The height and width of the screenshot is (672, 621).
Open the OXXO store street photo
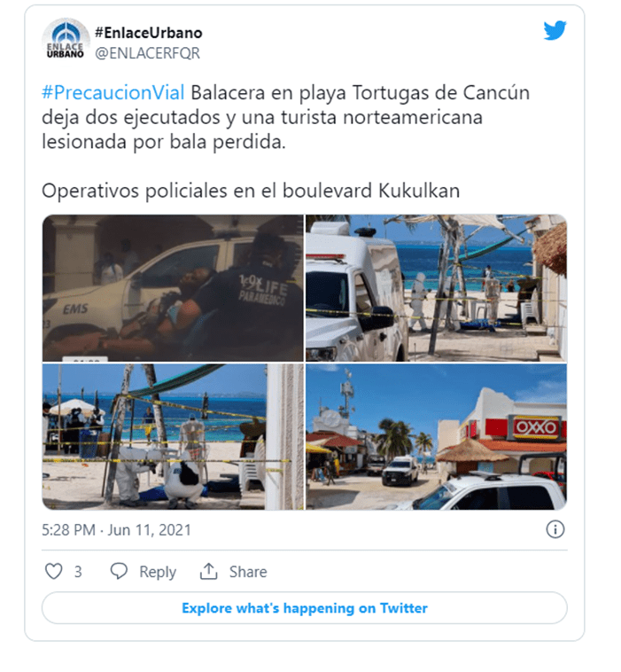[x=437, y=437]
